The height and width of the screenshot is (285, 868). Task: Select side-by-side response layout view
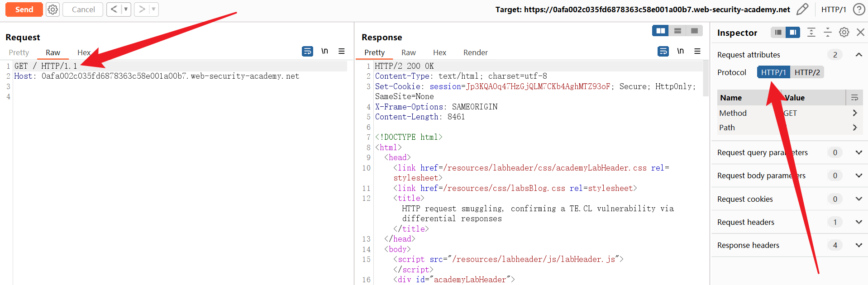660,31
